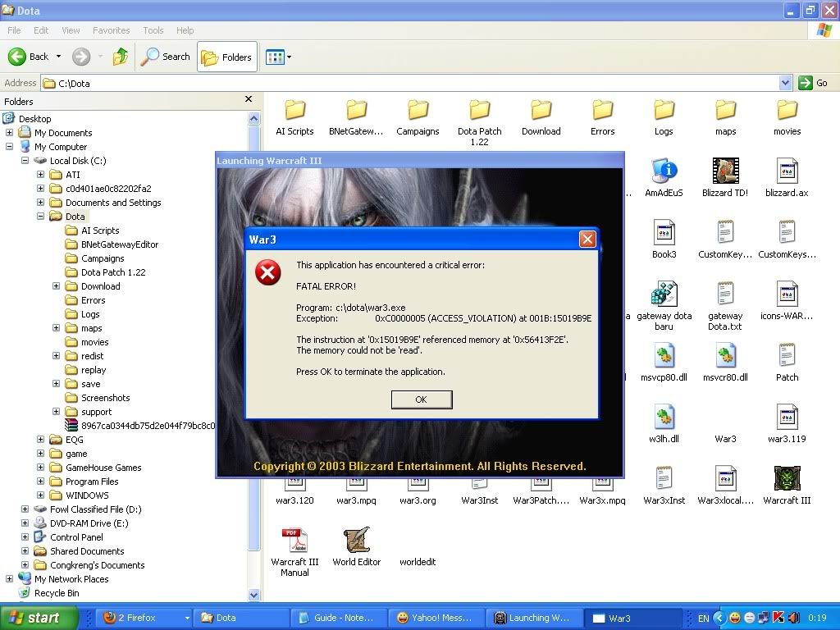
Task: Select the war3.119 file
Action: point(787,417)
